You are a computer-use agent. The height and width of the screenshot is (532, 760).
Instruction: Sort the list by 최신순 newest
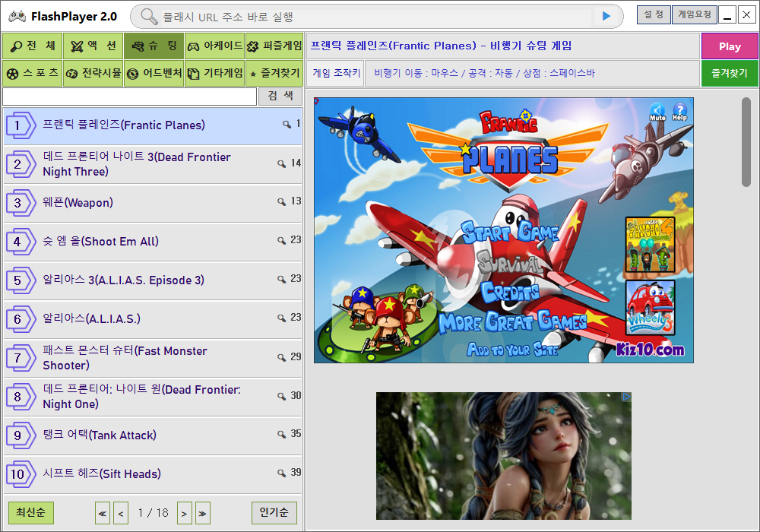(x=31, y=512)
